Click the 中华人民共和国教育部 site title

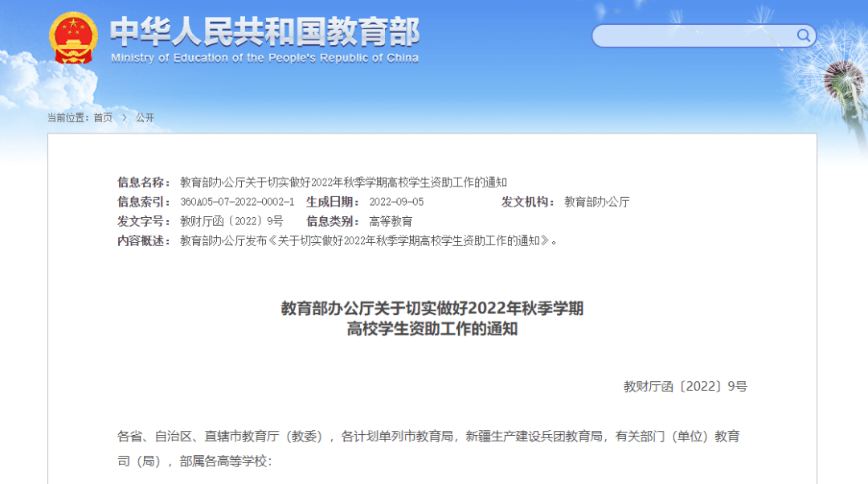coord(264,31)
